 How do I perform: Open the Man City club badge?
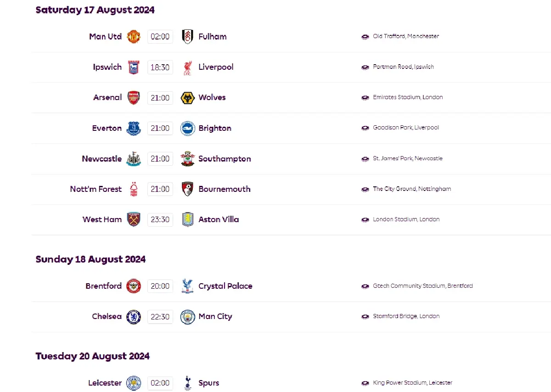point(187,316)
